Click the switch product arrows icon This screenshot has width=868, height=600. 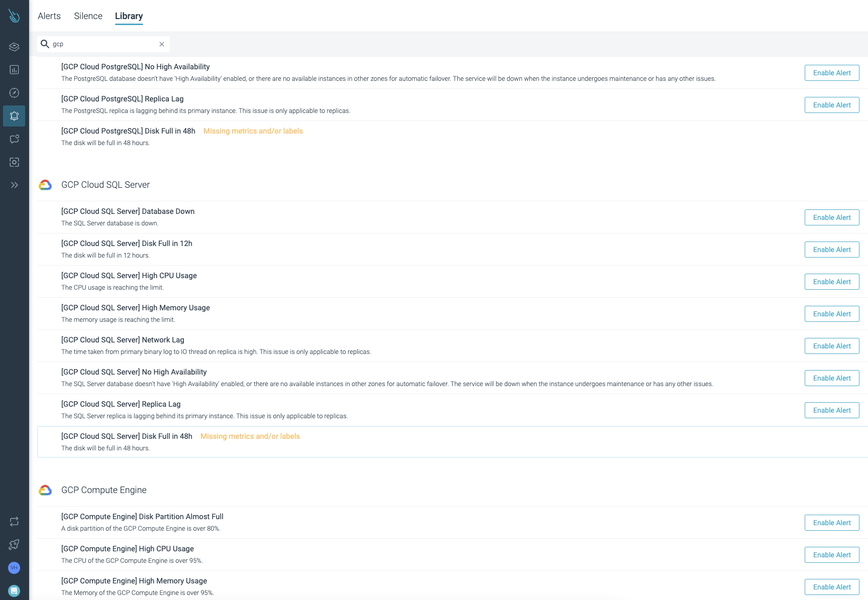(x=14, y=522)
